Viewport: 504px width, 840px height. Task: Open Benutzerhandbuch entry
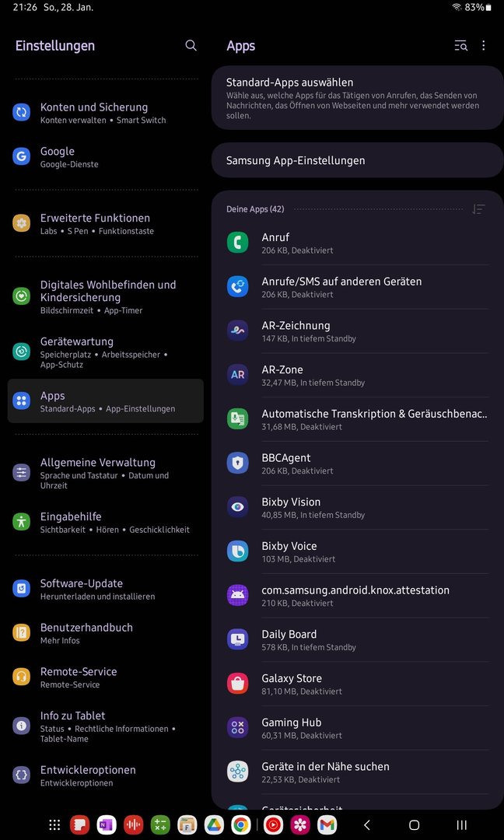point(106,633)
